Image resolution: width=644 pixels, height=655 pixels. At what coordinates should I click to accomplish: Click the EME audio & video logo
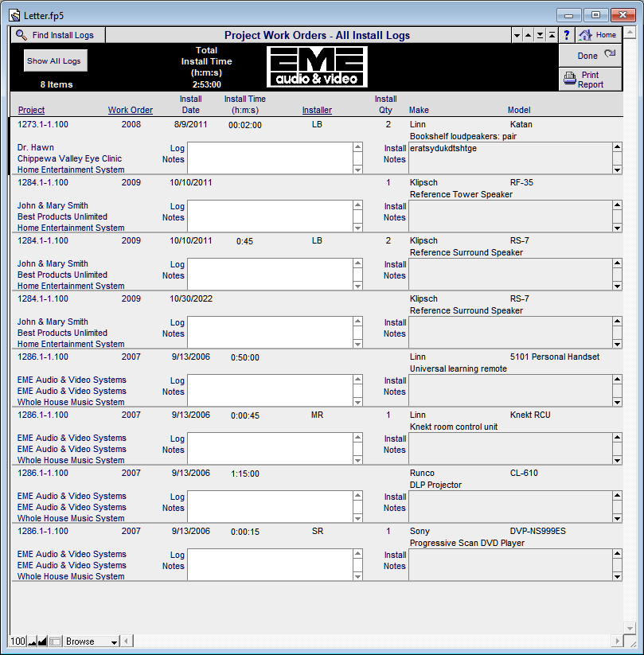pyautogui.click(x=317, y=67)
